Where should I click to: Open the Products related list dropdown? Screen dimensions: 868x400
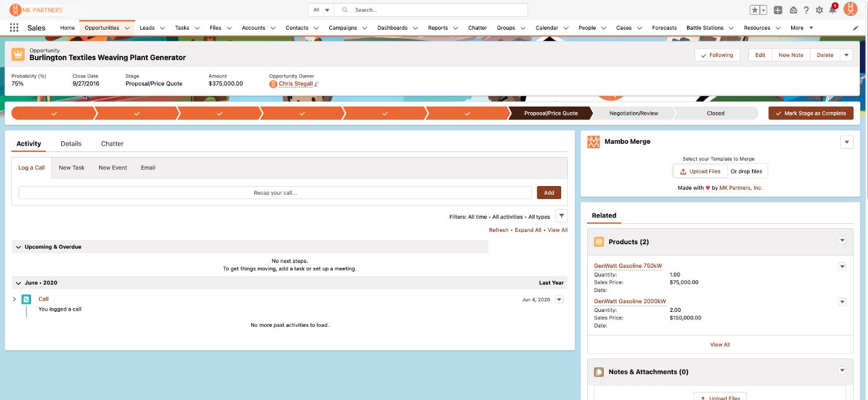point(842,241)
